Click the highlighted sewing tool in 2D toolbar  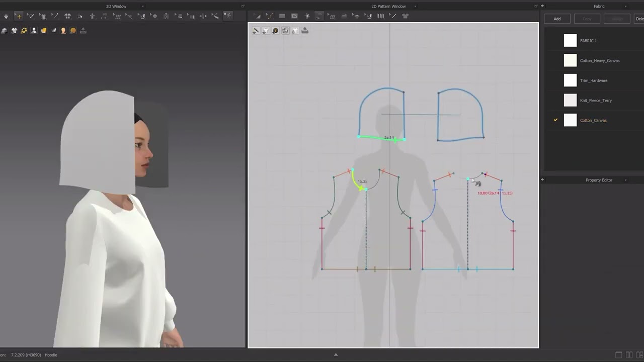[x=319, y=16]
